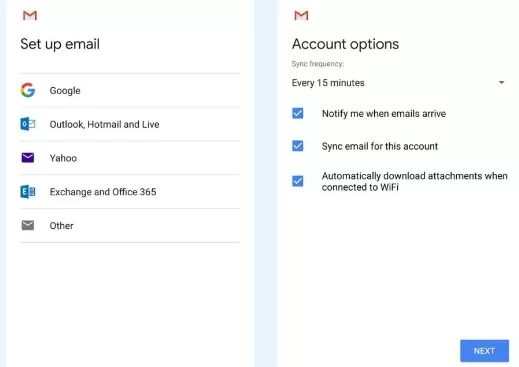This screenshot has width=519, height=367.
Task: Uncheck Sync email for this account
Action: (298, 146)
